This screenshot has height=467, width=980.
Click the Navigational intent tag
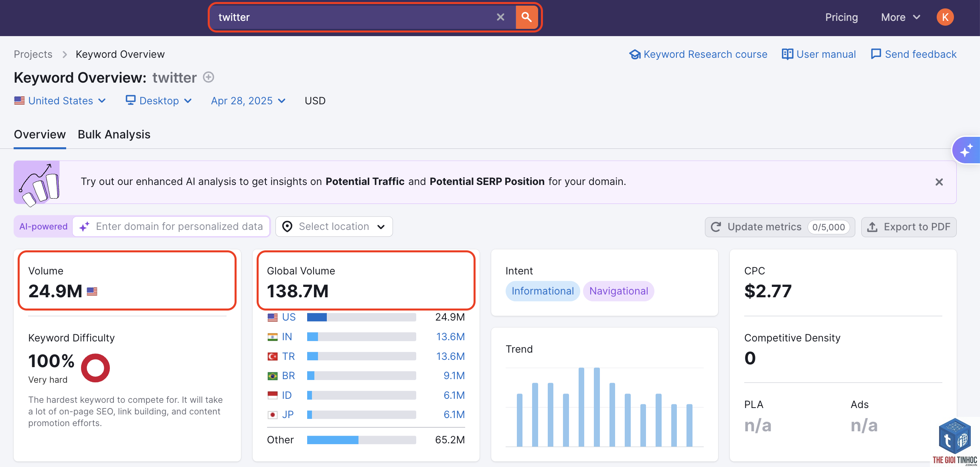point(619,291)
